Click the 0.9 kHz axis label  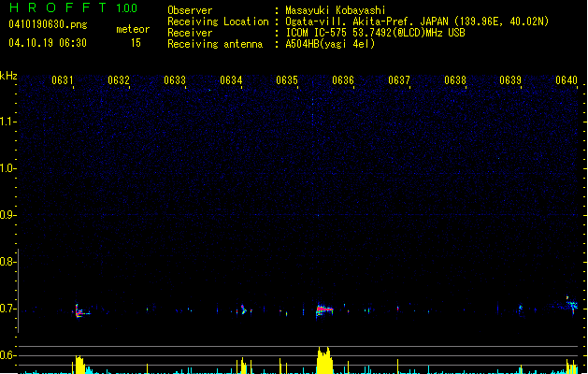click(7, 215)
